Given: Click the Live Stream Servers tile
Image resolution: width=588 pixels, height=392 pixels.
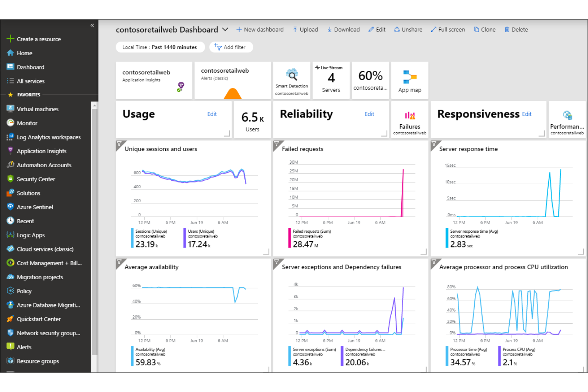Looking at the screenshot, I should [x=331, y=80].
